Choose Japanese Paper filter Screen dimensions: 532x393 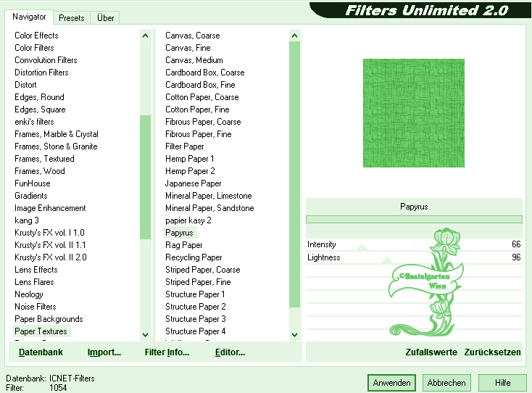pyautogui.click(x=193, y=183)
